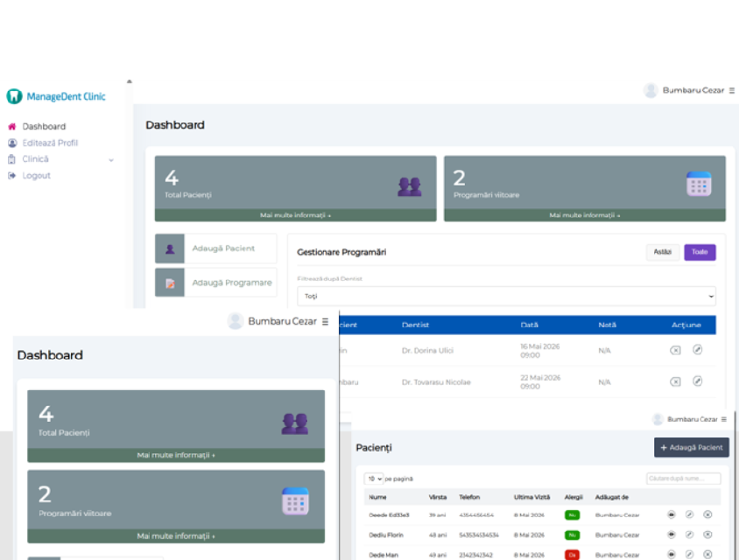Click the 22 Mai 2026 date cell
This screenshot has height=560, width=739.
(540, 382)
